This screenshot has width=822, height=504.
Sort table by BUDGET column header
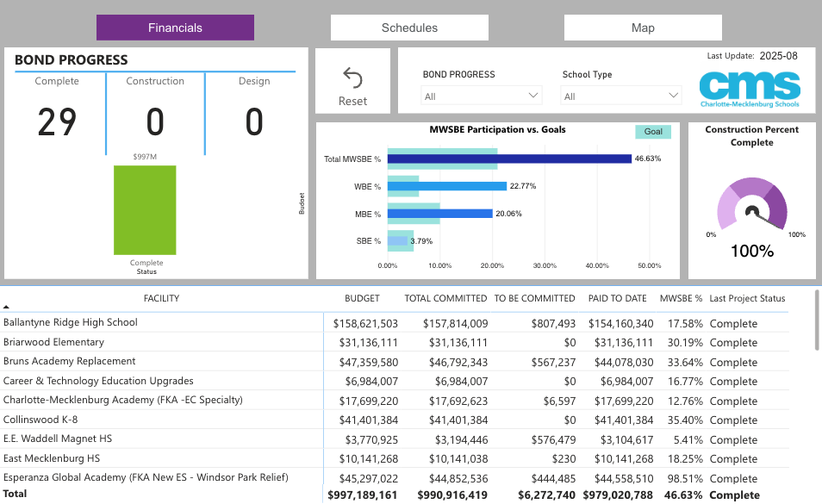coord(362,299)
